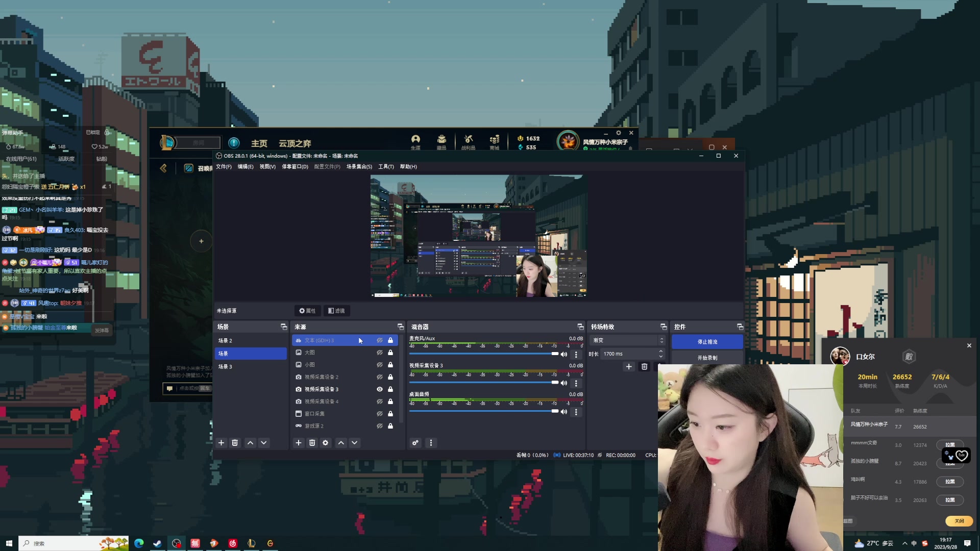Float the 控件 dock panel
This screenshot has height=551, width=980.
click(x=740, y=327)
